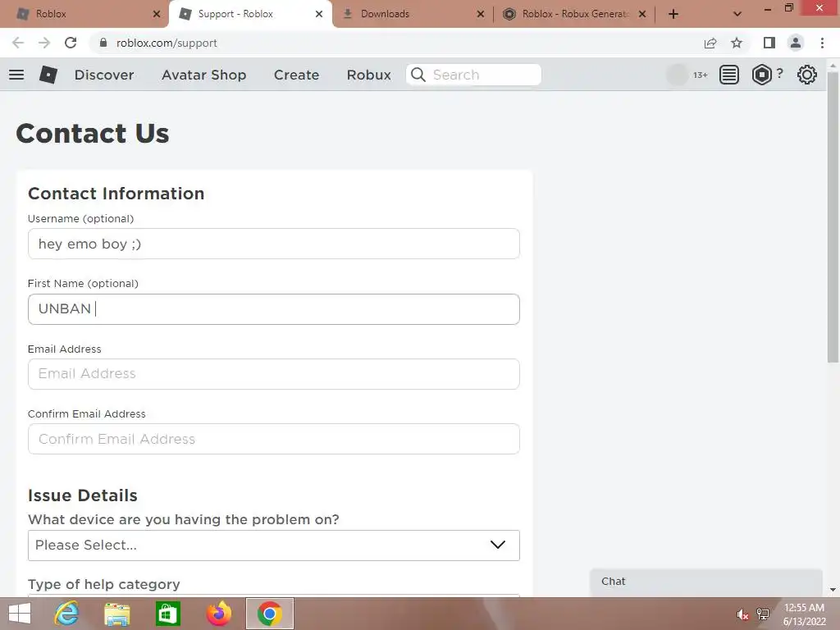Viewport: 840px width, 630px height.
Task: Open the Avatar Shop menu item
Action: pyautogui.click(x=204, y=75)
